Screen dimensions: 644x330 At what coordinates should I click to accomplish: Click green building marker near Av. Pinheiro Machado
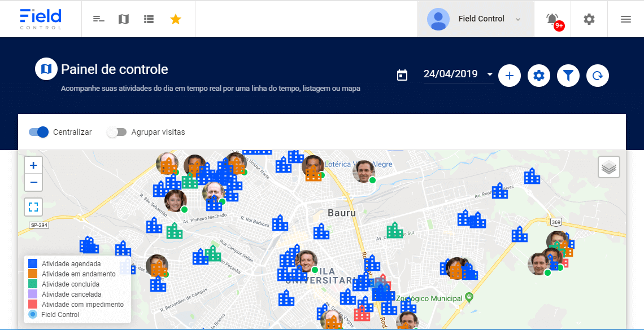175,231
